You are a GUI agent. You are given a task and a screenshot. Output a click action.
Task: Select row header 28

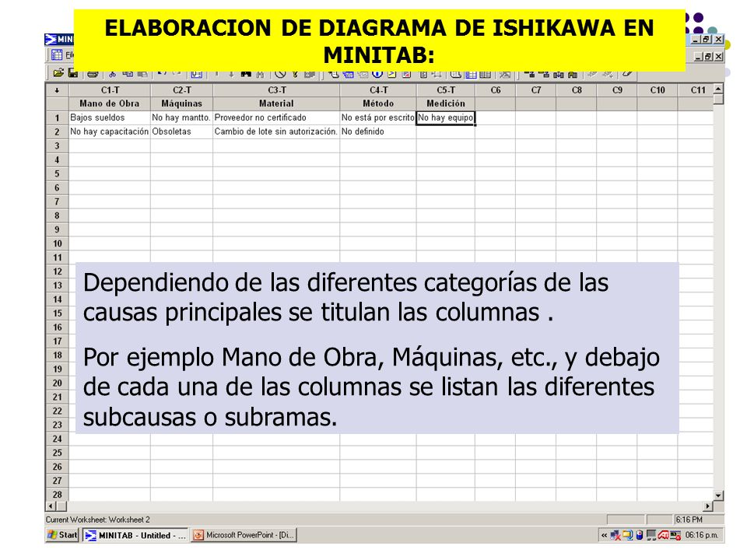click(57, 495)
